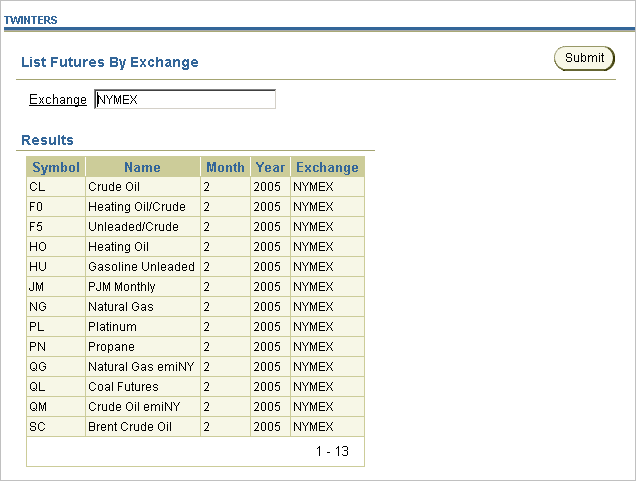Viewport: 636px width, 481px height.
Task: Click the Platinum name cell
Action: 111,327
